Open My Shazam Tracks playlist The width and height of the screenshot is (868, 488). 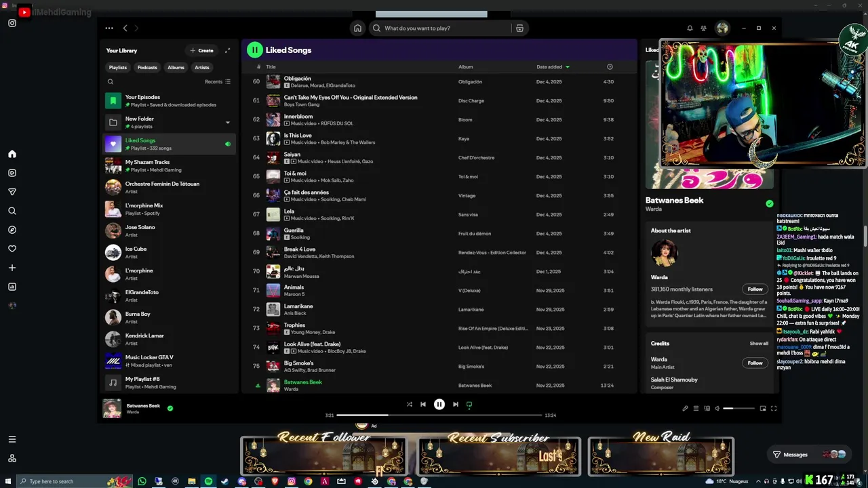pyautogui.click(x=170, y=166)
